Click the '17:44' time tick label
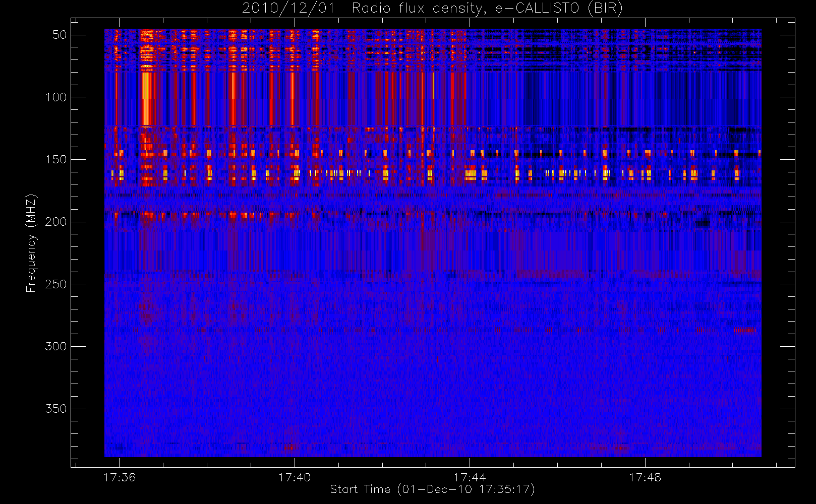The height and width of the screenshot is (504, 816). (470, 477)
